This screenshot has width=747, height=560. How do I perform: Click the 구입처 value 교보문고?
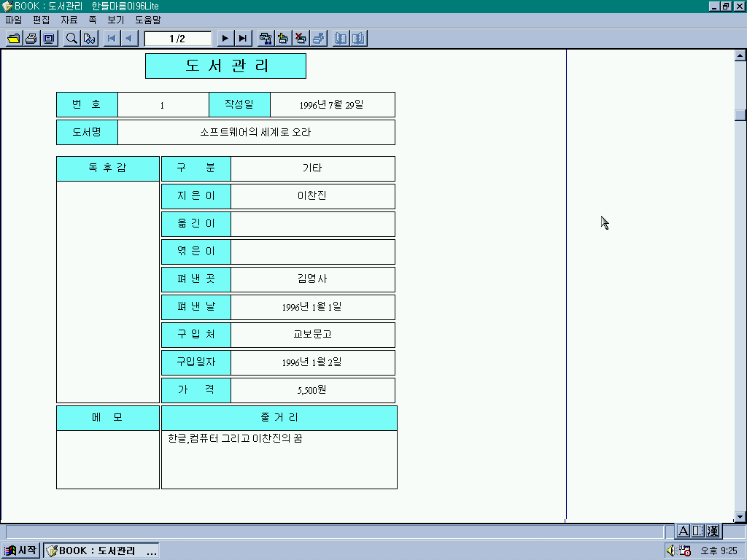pyautogui.click(x=312, y=335)
